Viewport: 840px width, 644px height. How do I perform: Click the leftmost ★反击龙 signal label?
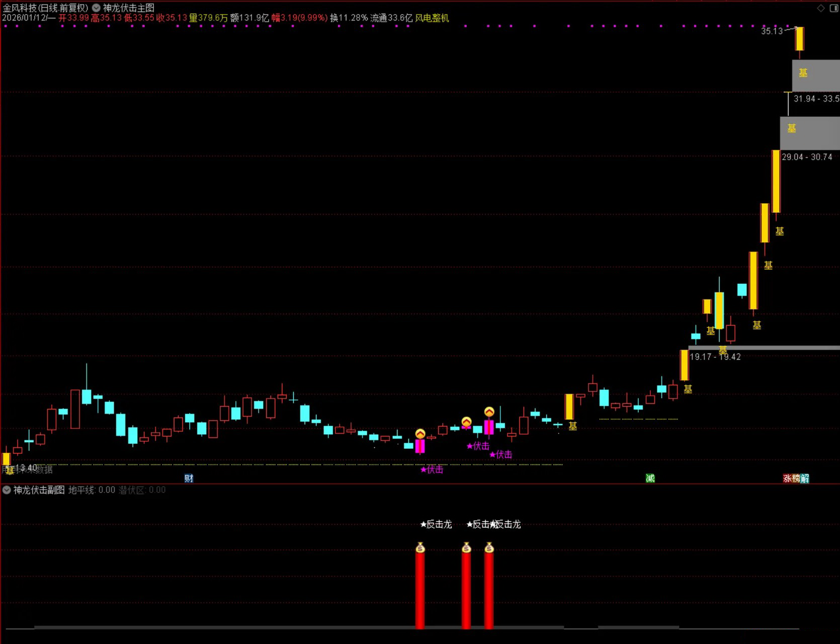click(436, 524)
